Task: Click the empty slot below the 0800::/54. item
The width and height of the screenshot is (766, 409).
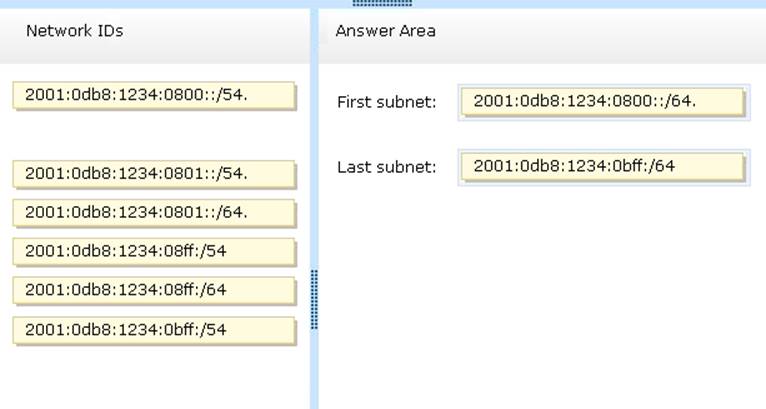Action: click(x=154, y=134)
